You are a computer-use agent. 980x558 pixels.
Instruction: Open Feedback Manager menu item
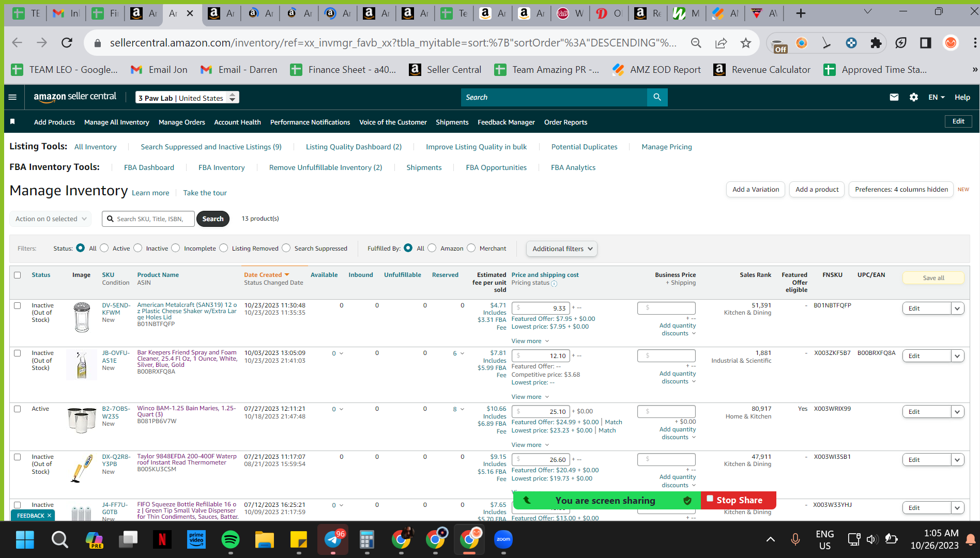pyautogui.click(x=506, y=122)
